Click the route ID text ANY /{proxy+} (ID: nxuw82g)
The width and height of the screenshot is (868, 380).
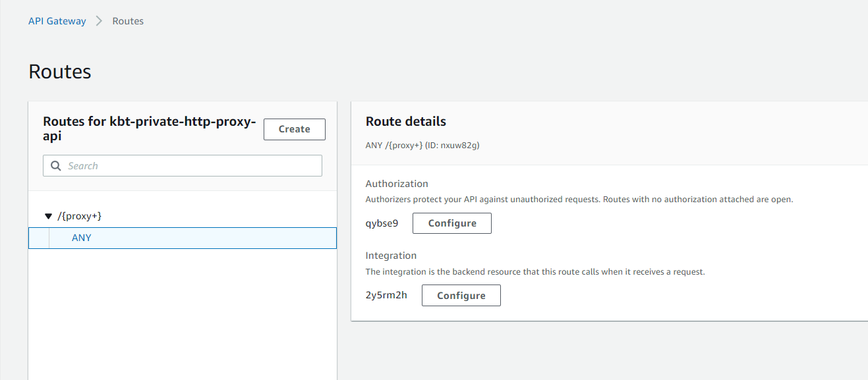pos(422,145)
